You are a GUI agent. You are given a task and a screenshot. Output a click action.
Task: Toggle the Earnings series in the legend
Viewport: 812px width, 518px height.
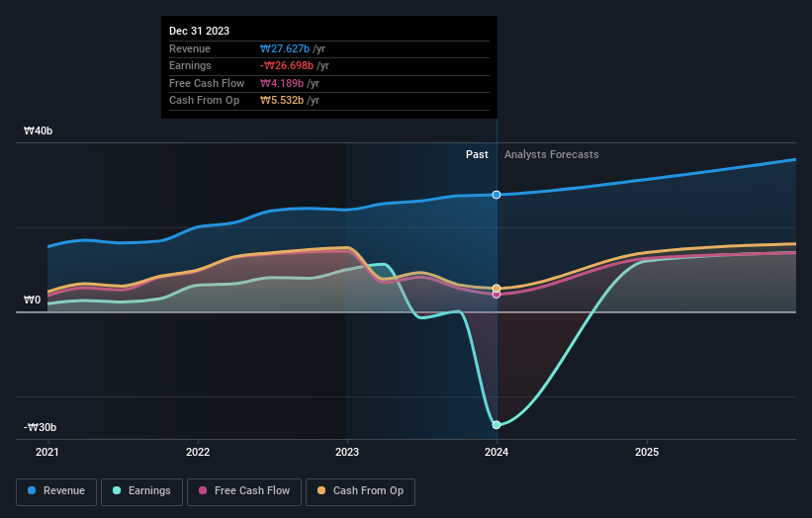[141, 491]
